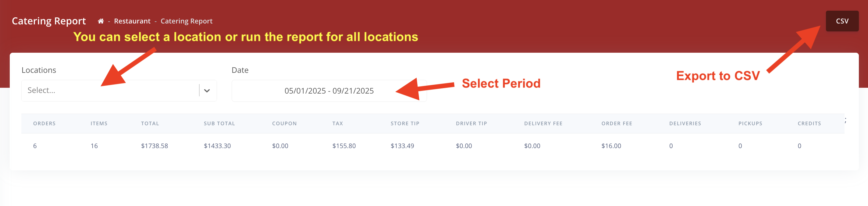The image size is (868, 206).
Task: Click the Orders column header
Action: pyautogui.click(x=44, y=123)
